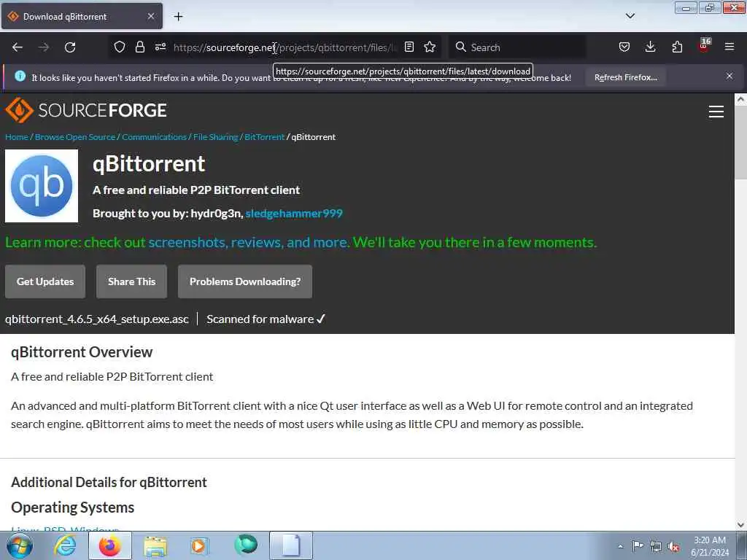This screenshot has height=560, width=747.
Task: Open the Communications breadcrumb link
Action: [155, 137]
